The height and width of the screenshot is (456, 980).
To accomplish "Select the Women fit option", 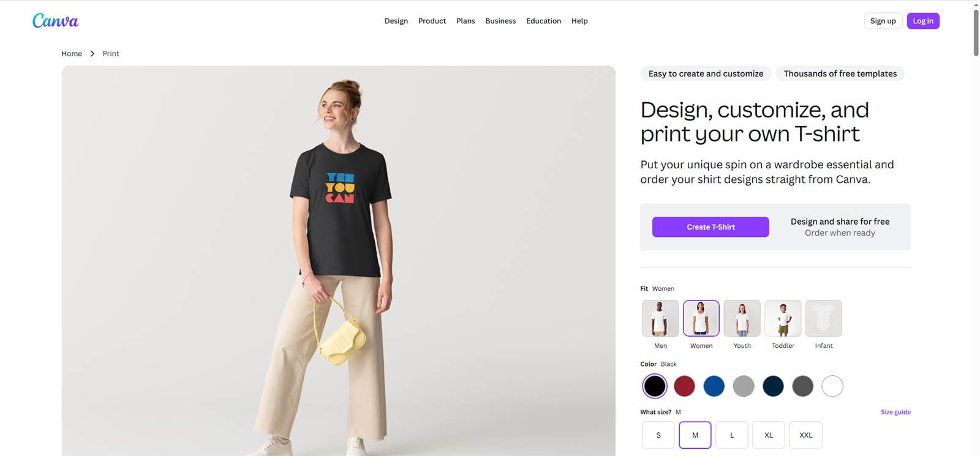I will pyautogui.click(x=700, y=318).
